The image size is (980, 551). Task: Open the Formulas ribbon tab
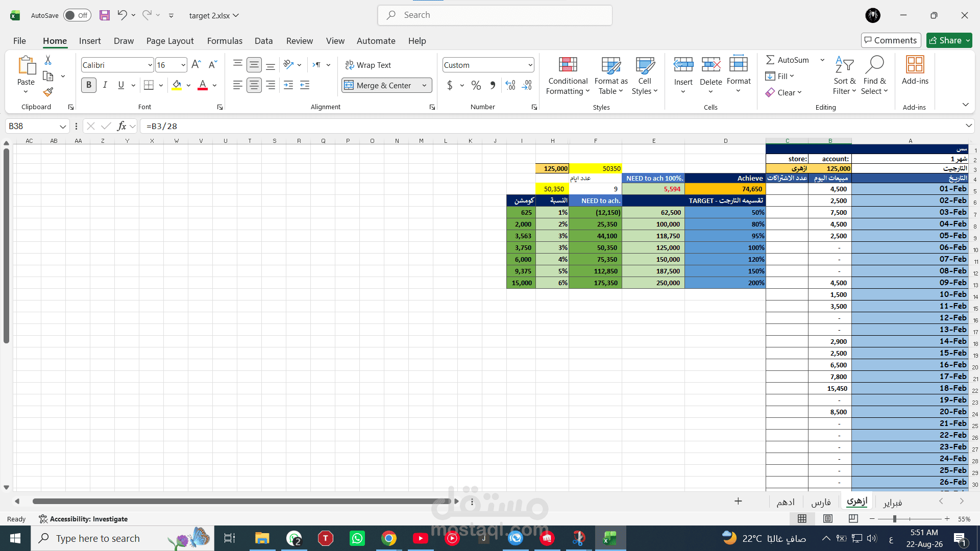(x=225, y=41)
